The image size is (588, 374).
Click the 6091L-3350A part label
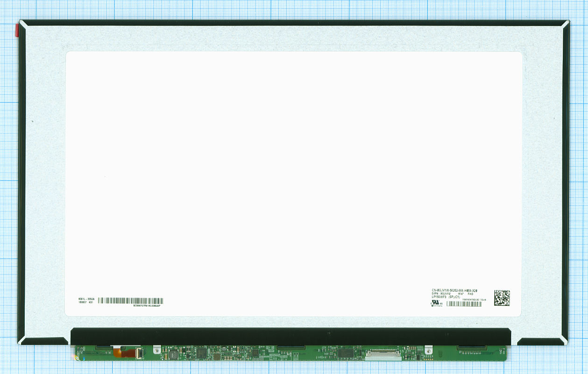coord(86,298)
